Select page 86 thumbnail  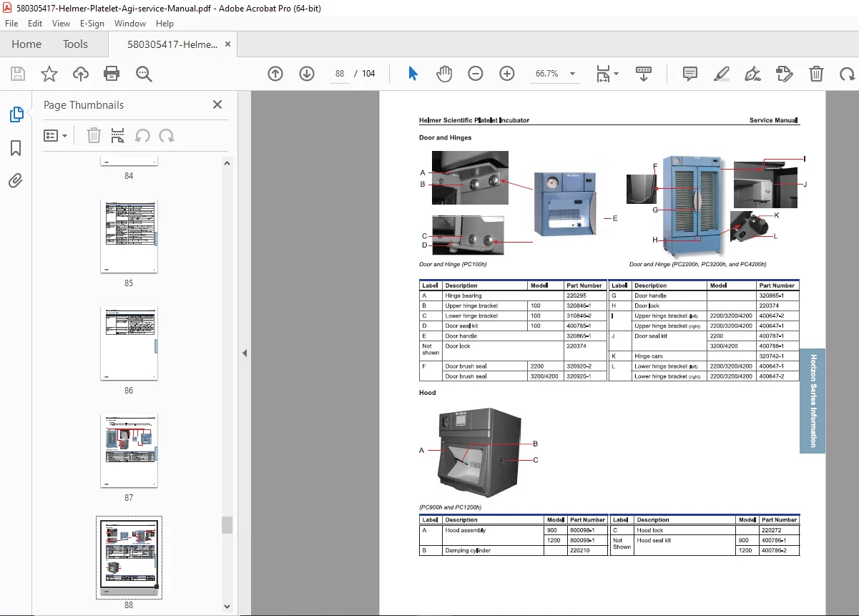click(129, 343)
